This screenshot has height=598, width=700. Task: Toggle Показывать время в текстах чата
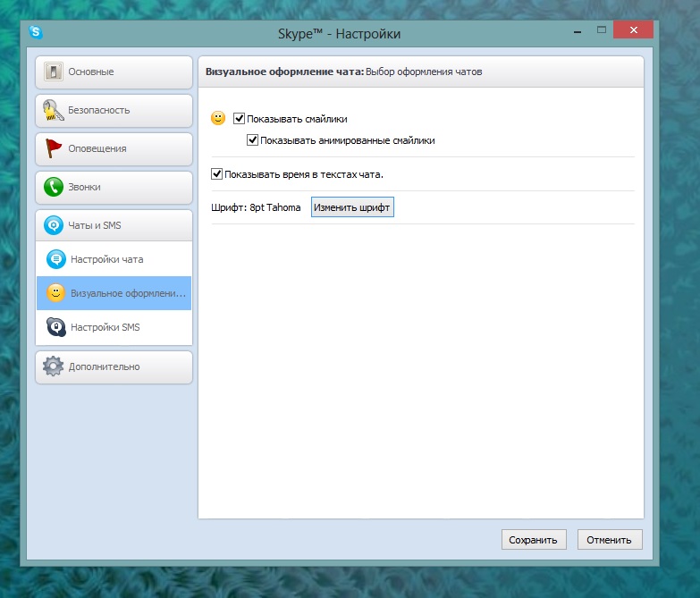217,174
